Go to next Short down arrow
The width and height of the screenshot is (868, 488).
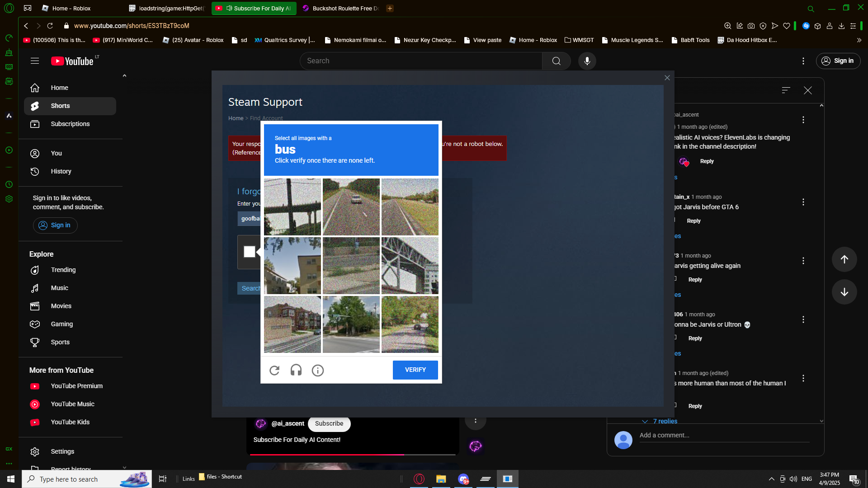[x=844, y=292]
